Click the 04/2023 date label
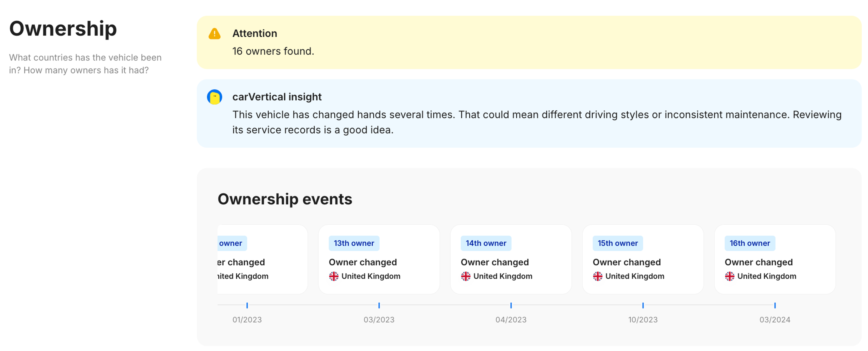 coord(511,320)
